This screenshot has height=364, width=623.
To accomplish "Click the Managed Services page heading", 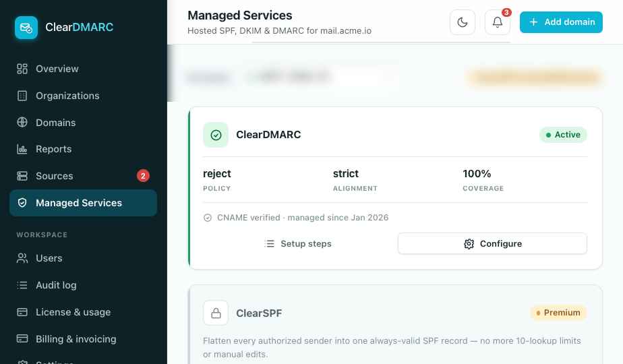I will (x=239, y=16).
